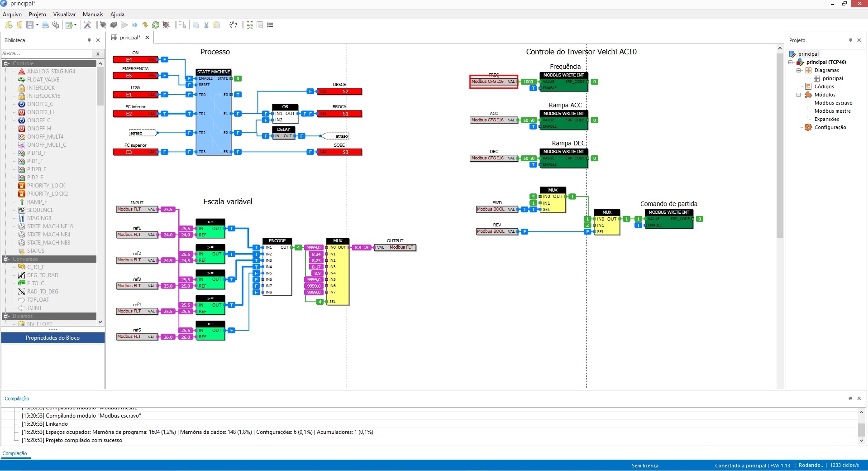Click the rectangle selection cursor icon
868x471 pixels.
point(182,25)
